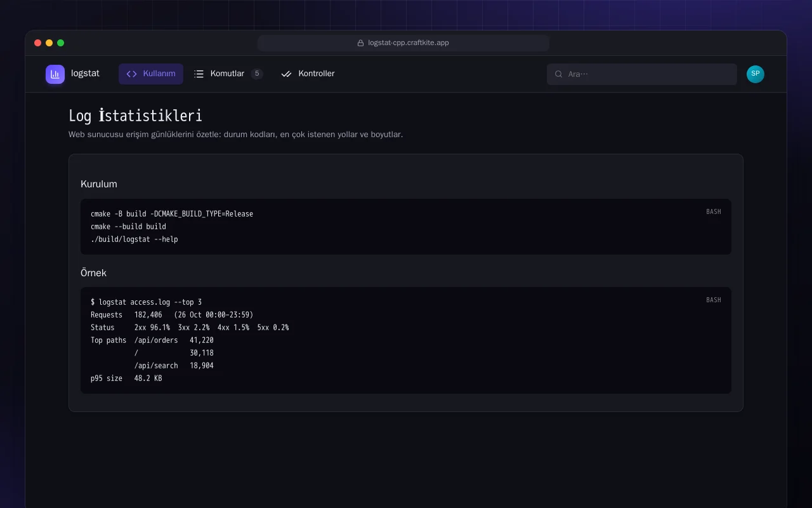The width and height of the screenshot is (812, 508).
Task: Click the BASH label on the Örnek code block
Action: 714,300
